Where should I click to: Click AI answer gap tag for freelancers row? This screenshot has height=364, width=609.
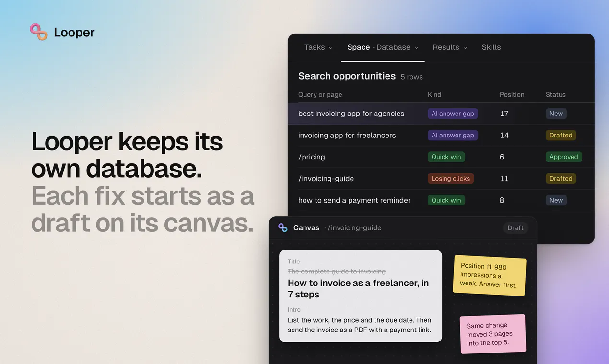(x=453, y=135)
